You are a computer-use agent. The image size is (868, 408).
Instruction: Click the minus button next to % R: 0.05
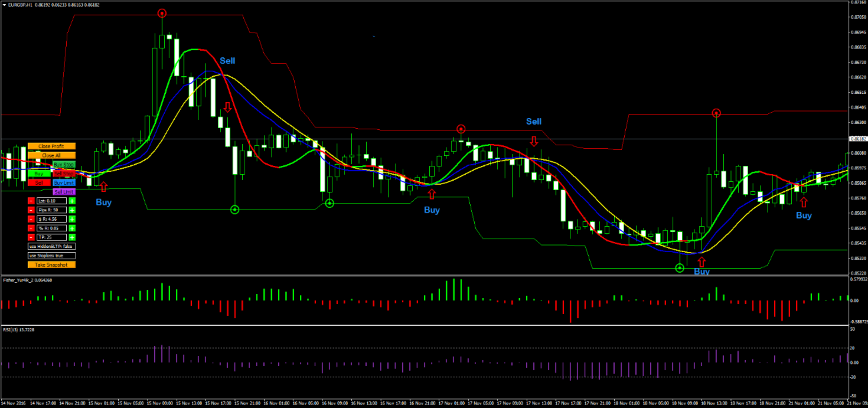pyautogui.click(x=31, y=228)
